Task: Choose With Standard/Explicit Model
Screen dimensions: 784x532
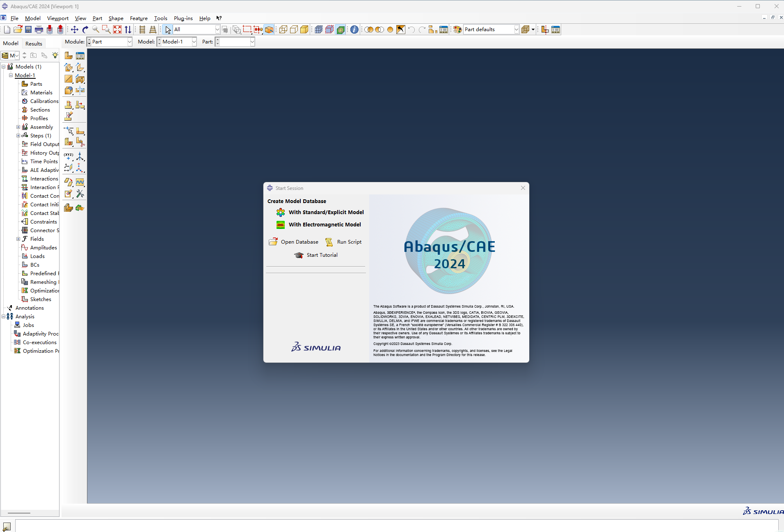Action: [x=326, y=212]
